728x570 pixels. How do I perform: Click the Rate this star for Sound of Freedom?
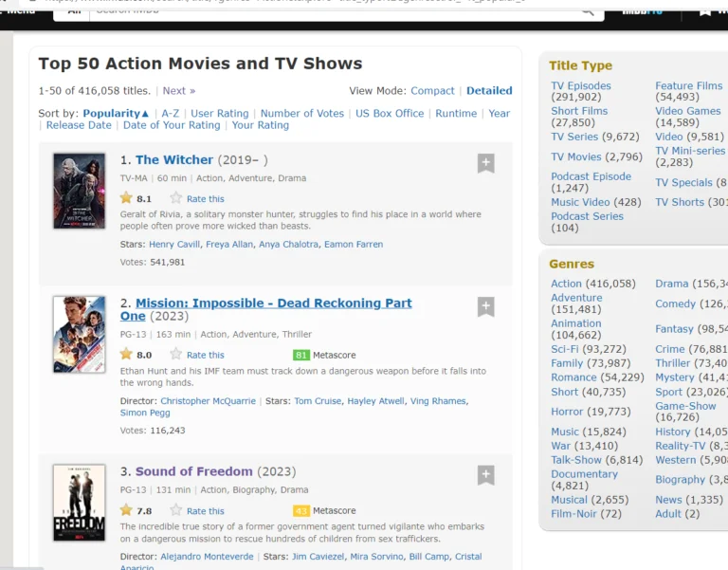click(x=176, y=510)
